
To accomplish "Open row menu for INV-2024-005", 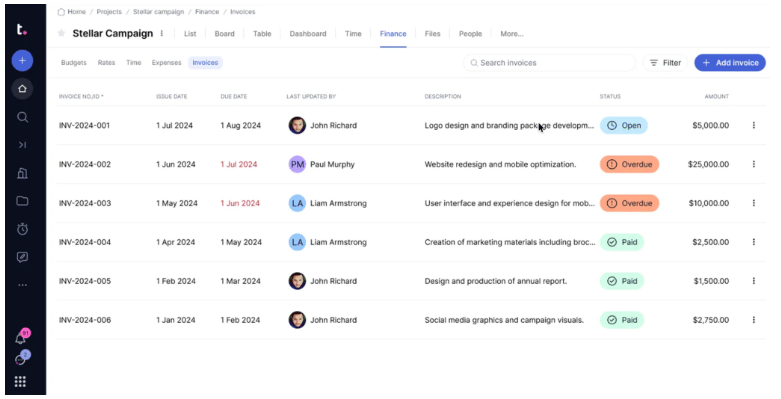I will [754, 281].
